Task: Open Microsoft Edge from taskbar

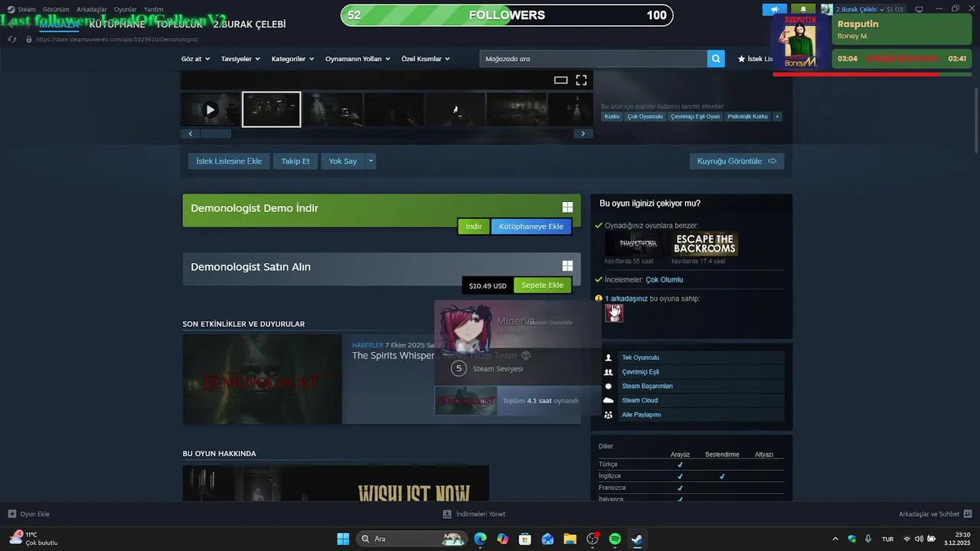Action: tap(480, 539)
